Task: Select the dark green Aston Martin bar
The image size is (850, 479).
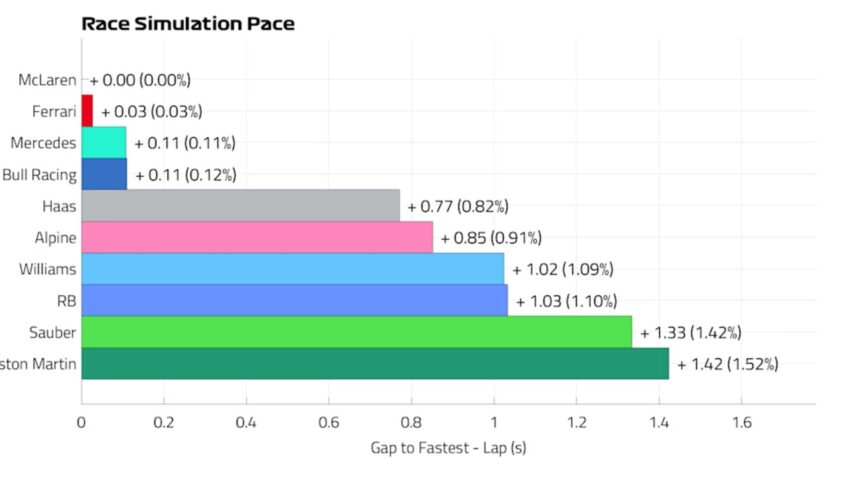Action: pos(375,363)
